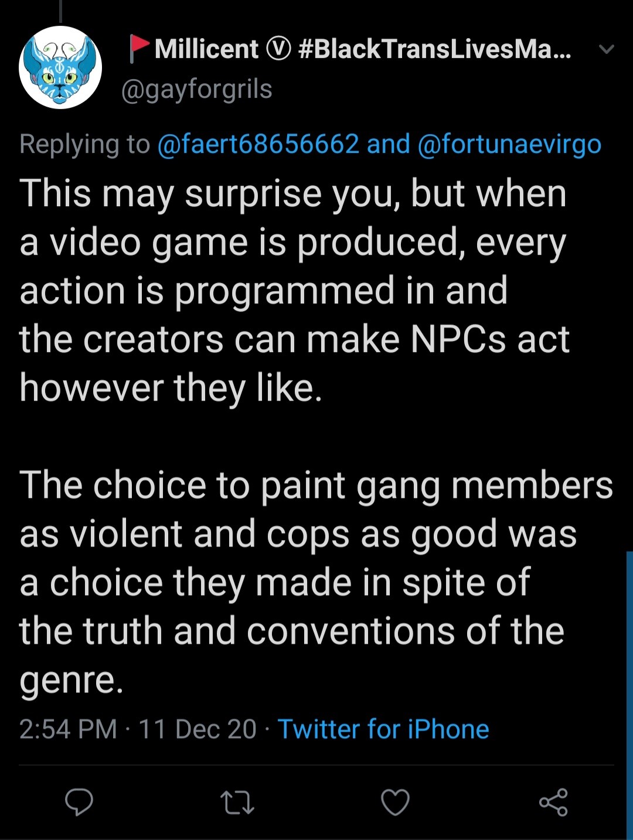Click the red flag emoji beside Millicent
Viewport: 633px width, 840px height.
point(138,48)
